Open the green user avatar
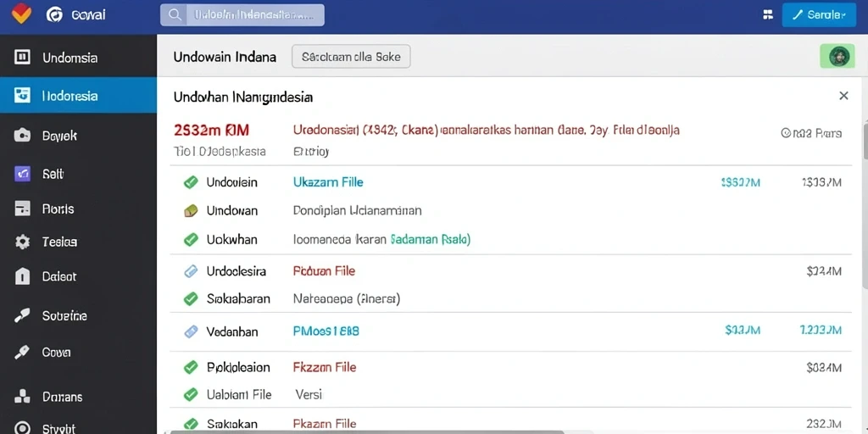Viewport: 868px width, 434px height. pos(839,57)
